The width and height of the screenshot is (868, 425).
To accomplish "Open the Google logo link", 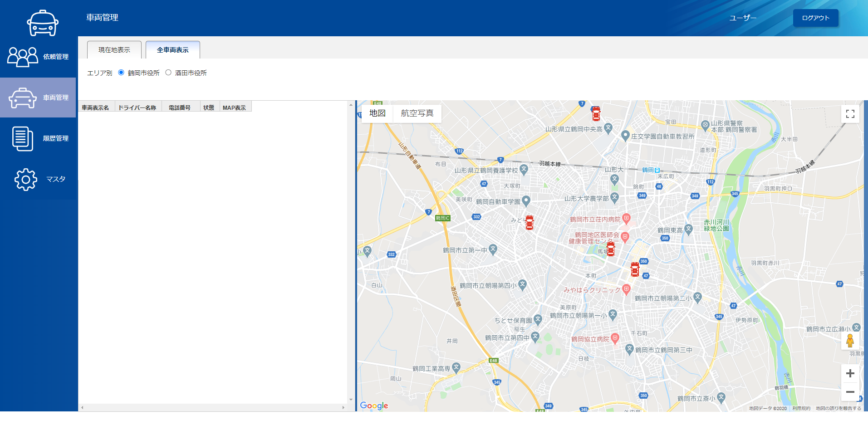I will click(x=374, y=405).
